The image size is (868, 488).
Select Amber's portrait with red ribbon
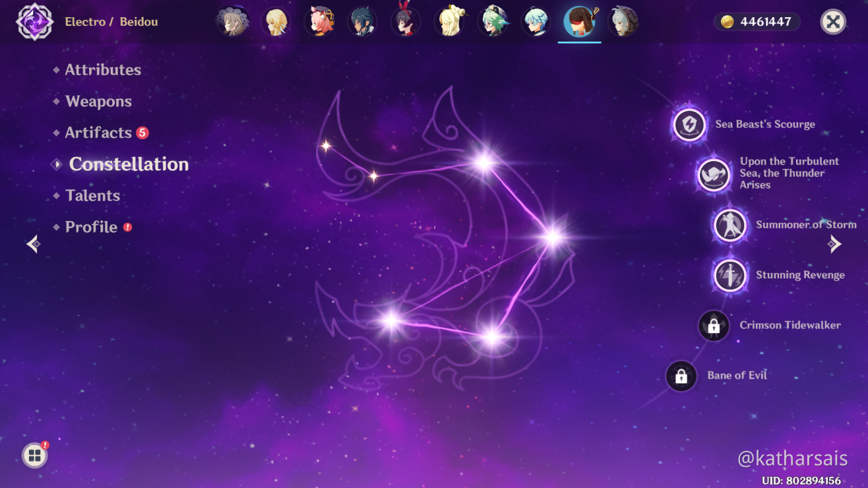tap(406, 22)
